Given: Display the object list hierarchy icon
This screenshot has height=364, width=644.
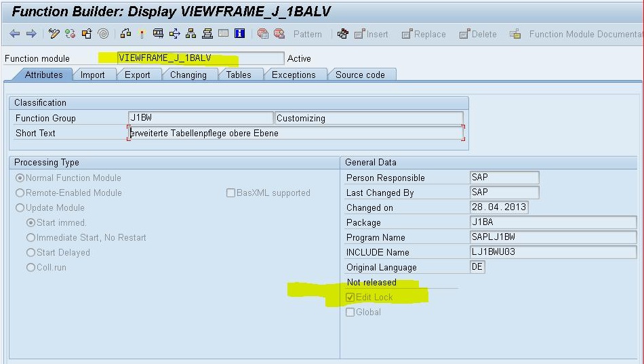Looking at the screenshot, I should (x=190, y=34).
